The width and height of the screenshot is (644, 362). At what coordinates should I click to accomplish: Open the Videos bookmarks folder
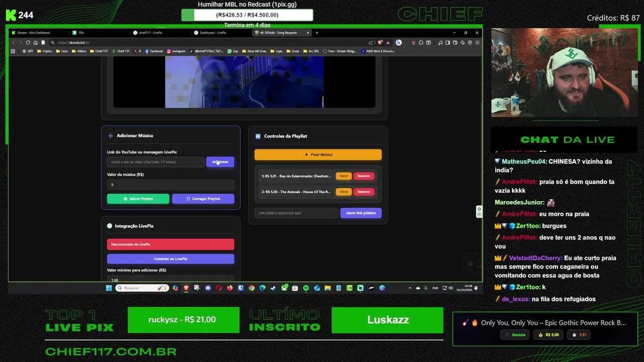click(x=78, y=51)
